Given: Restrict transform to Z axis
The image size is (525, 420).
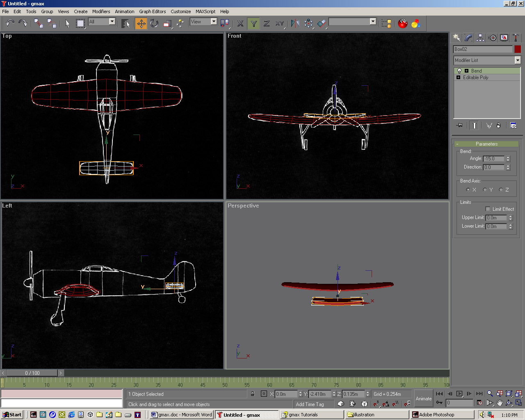Looking at the screenshot, I should coord(267,24).
